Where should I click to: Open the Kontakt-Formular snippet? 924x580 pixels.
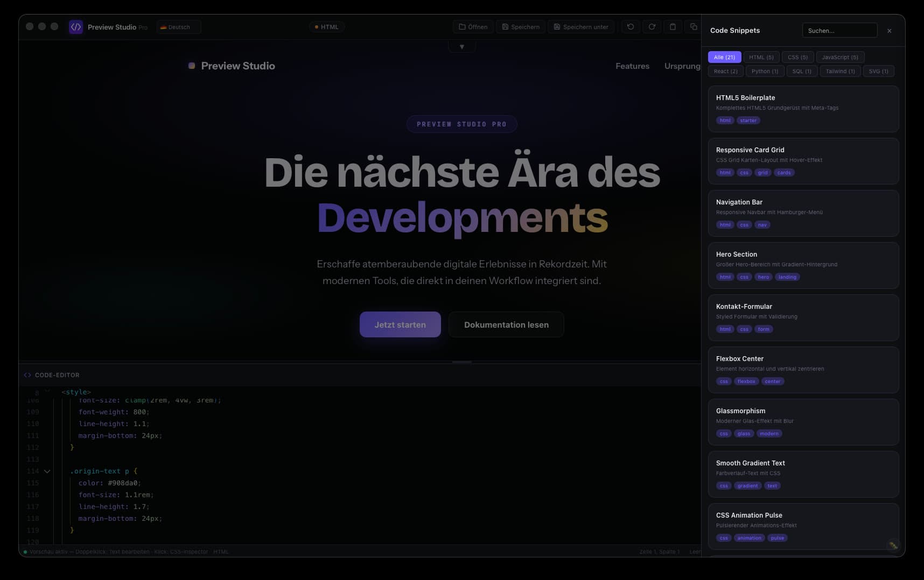803,317
